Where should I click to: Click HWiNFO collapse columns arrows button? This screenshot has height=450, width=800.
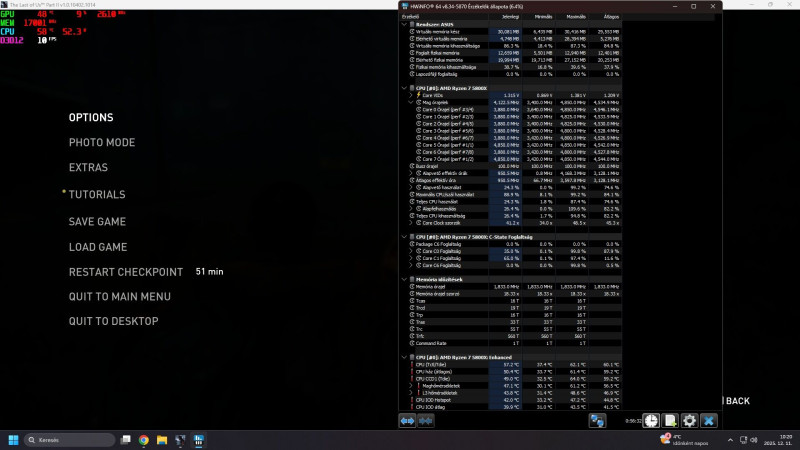point(426,421)
